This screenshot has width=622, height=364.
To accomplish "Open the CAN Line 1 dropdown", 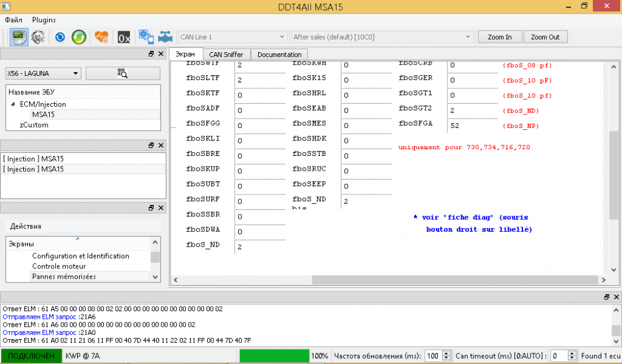I will pos(233,37).
